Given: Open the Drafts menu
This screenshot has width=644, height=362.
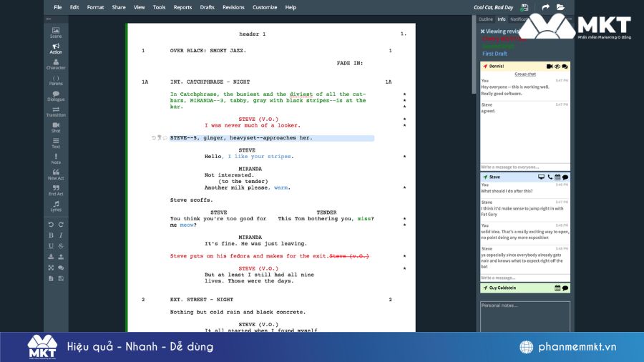Looking at the screenshot, I should click(x=207, y=7).
